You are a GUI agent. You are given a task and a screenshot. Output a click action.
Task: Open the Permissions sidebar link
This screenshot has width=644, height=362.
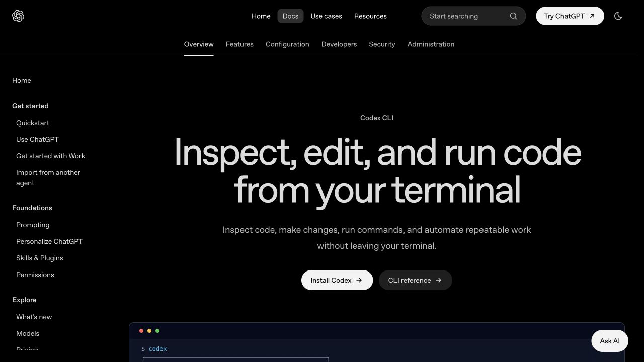pyautogui.click(x=35, y=275)
